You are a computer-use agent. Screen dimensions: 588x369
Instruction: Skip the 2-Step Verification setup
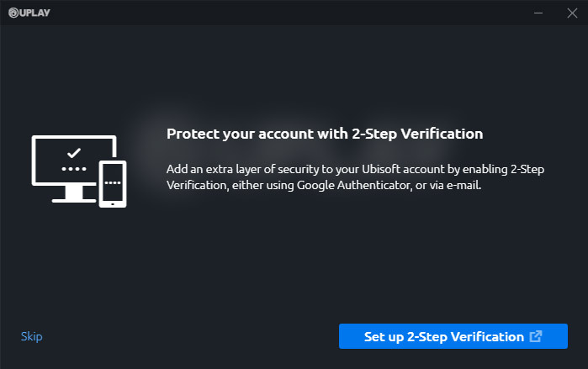pyautogui.click(x=31, y=337)
